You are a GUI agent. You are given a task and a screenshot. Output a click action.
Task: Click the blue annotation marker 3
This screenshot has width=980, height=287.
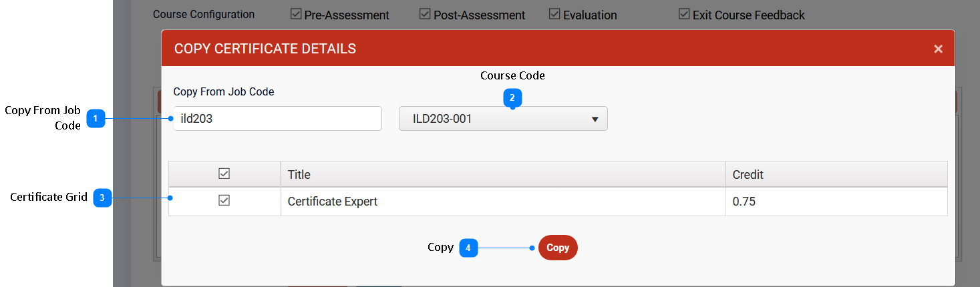pos(102,198)
